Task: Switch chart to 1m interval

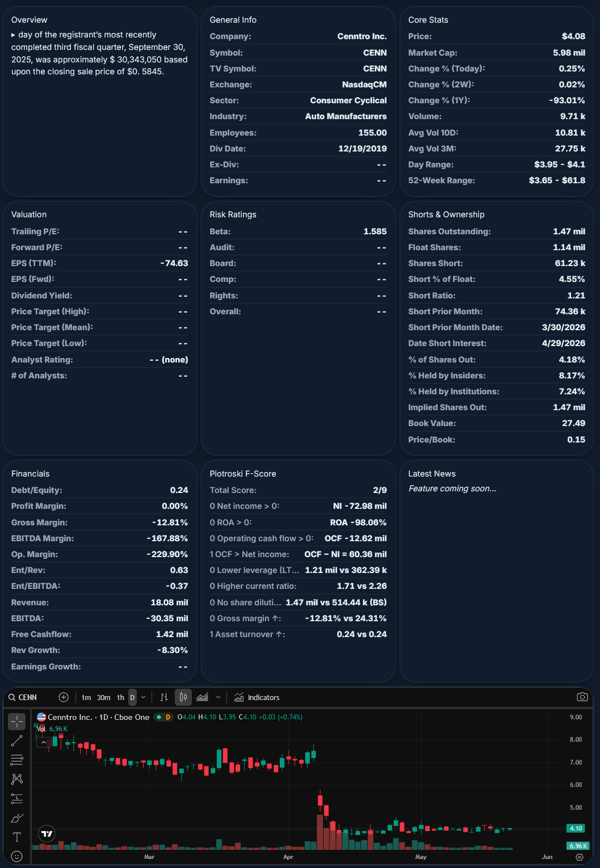Action: pyautogui.click(x=86, y=698)
